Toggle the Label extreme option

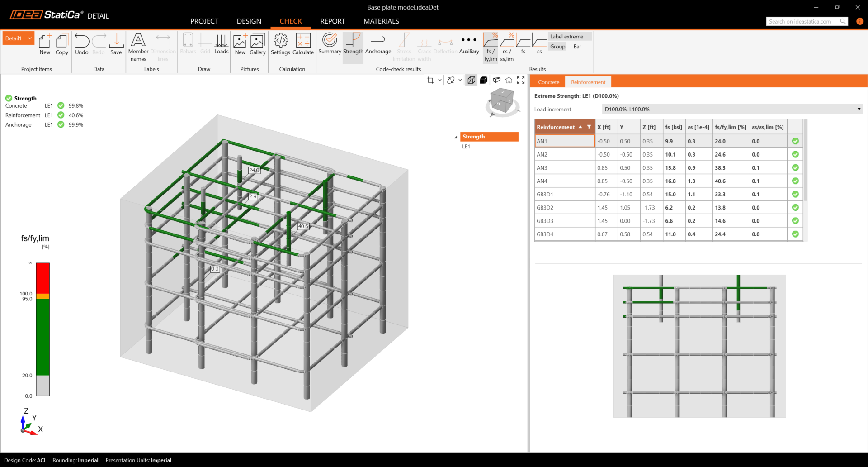[566, 37]
